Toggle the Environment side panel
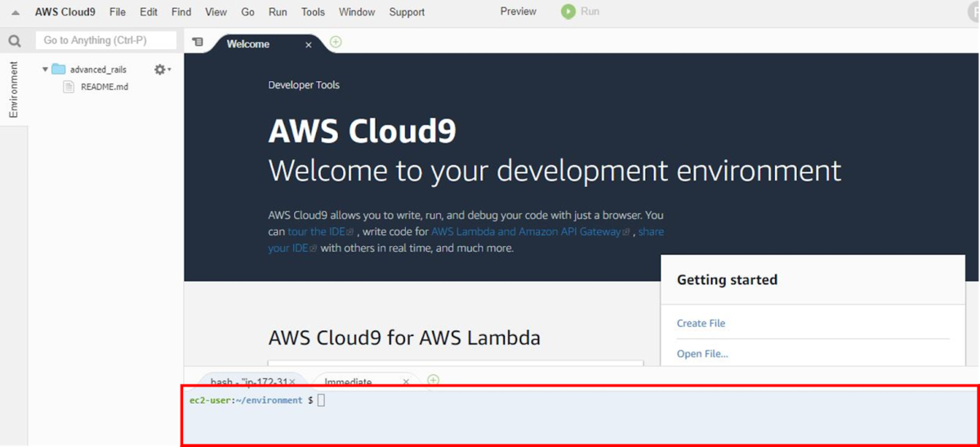This screenshot has width=980, height=447. tap(13, 89)
